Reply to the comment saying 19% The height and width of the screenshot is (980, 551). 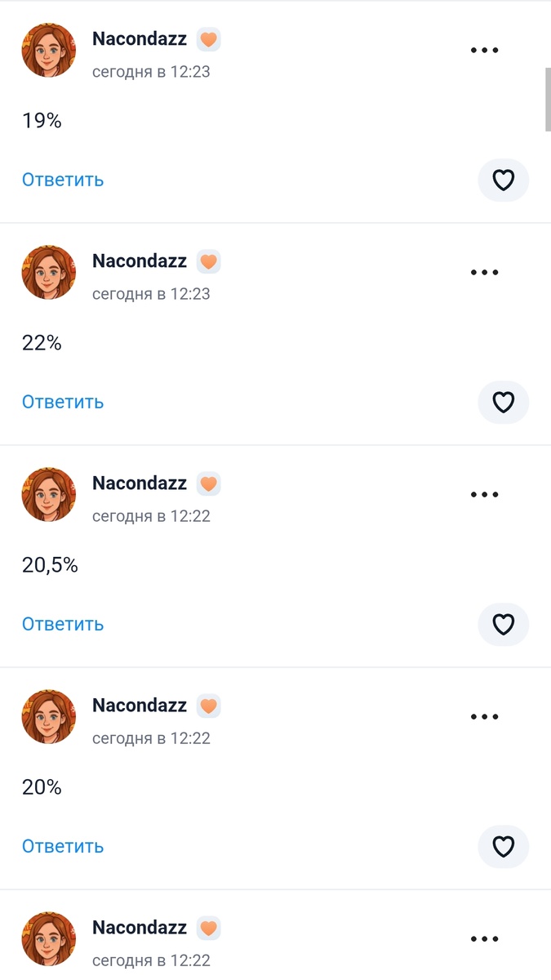(x=63, y=179)
